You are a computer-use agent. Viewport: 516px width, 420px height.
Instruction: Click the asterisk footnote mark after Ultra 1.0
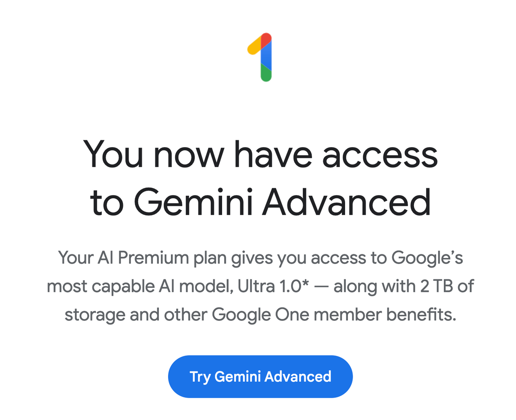point(306,283)
